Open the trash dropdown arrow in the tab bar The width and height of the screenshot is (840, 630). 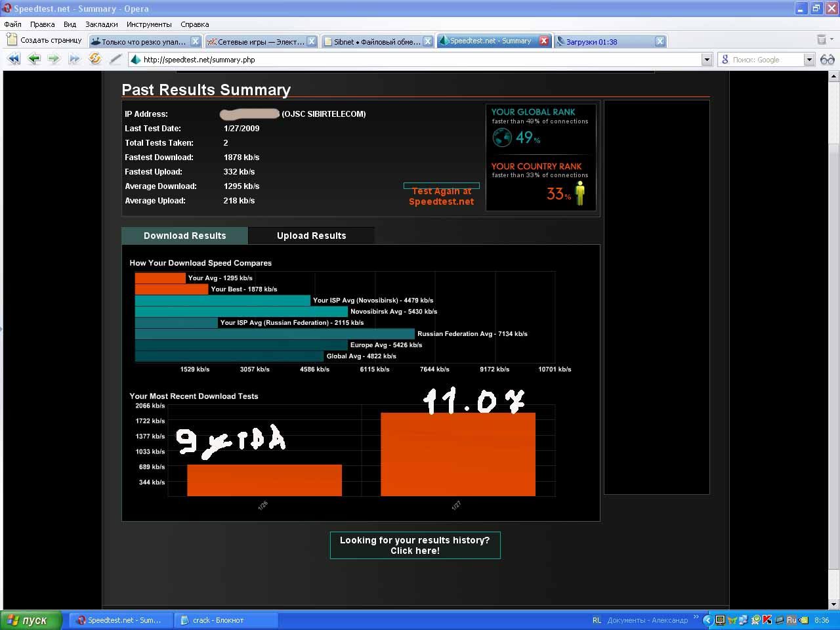pos(831,39)
